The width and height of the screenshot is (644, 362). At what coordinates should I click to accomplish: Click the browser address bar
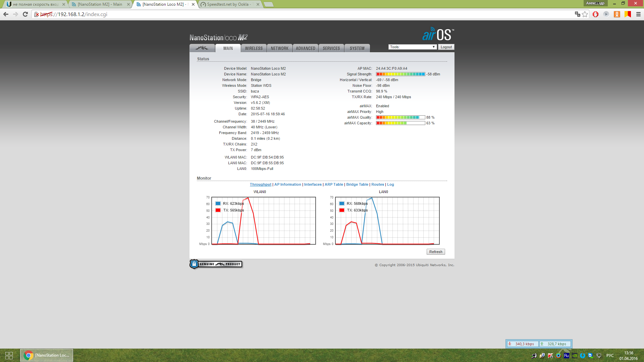tap(302, 14)
